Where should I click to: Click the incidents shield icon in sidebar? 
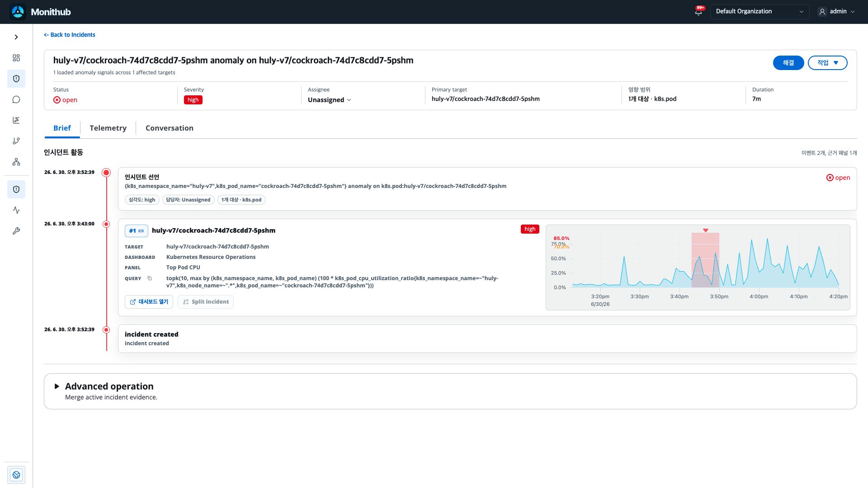(x=16, y=79)
